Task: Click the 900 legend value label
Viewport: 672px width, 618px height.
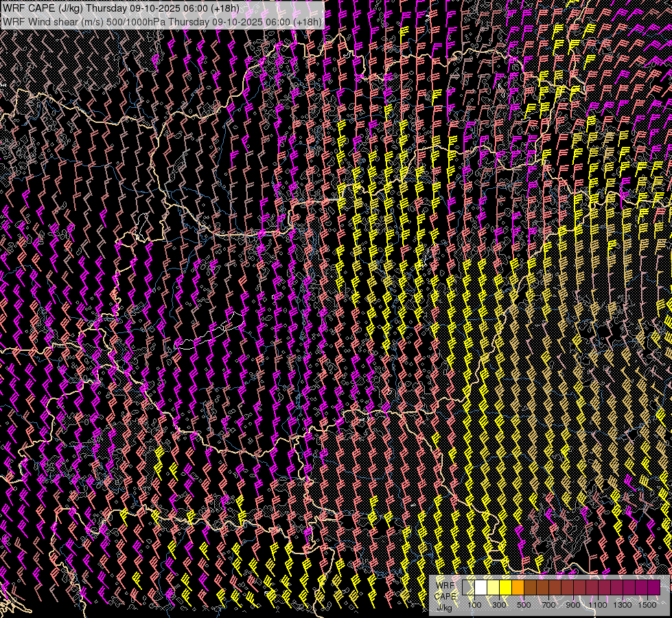Action: tap(573, 604)
